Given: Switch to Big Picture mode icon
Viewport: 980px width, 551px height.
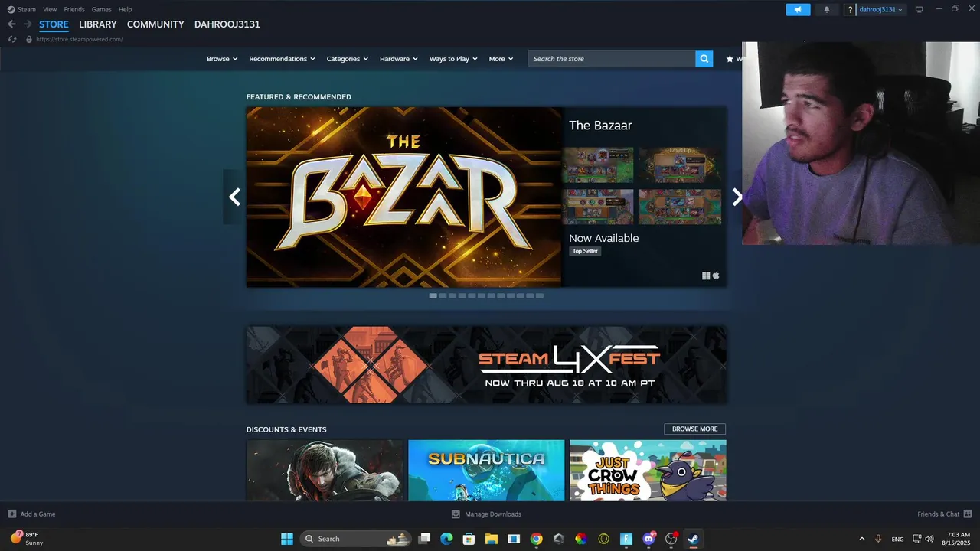Looking at the screenshot, I should tap(919, 9).
